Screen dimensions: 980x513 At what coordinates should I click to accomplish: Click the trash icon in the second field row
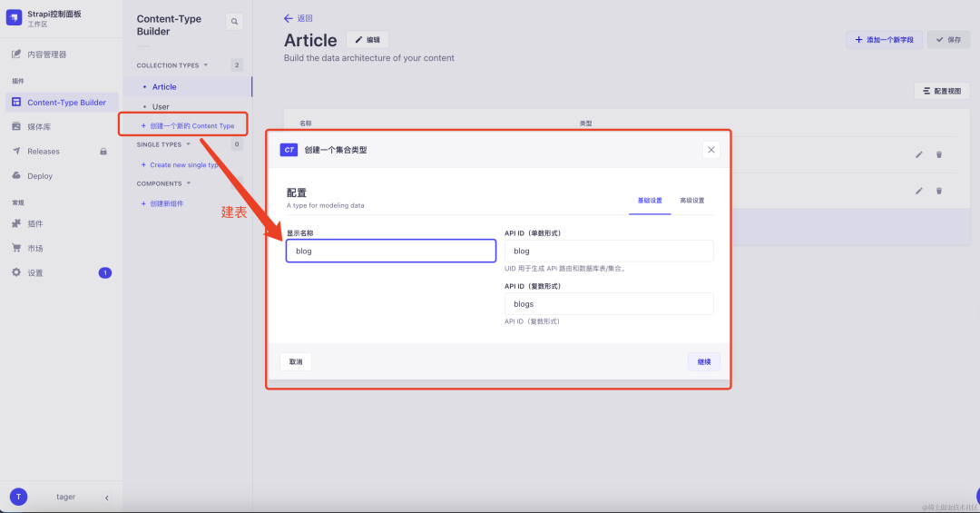tap(939, 191)
